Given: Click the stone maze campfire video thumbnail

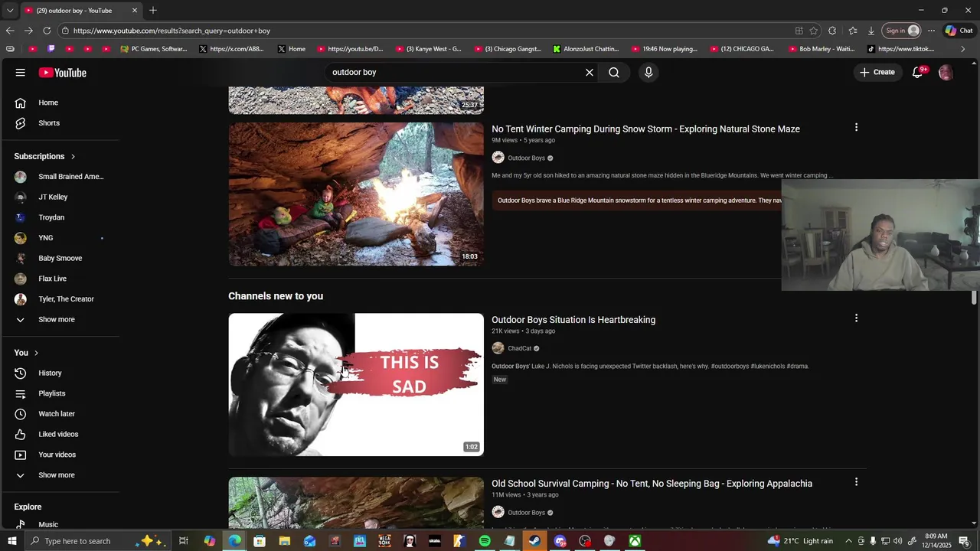Looking at the screenshot, I should coord(356,194).
